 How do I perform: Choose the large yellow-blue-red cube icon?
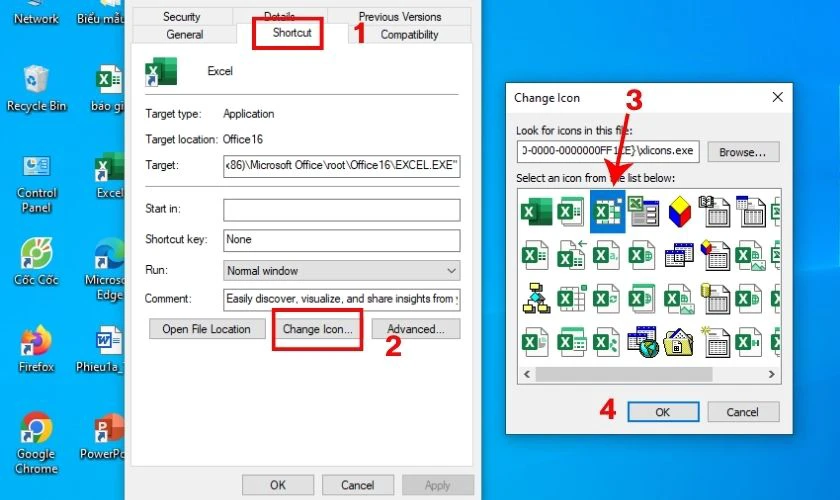[x=679, y=211]
